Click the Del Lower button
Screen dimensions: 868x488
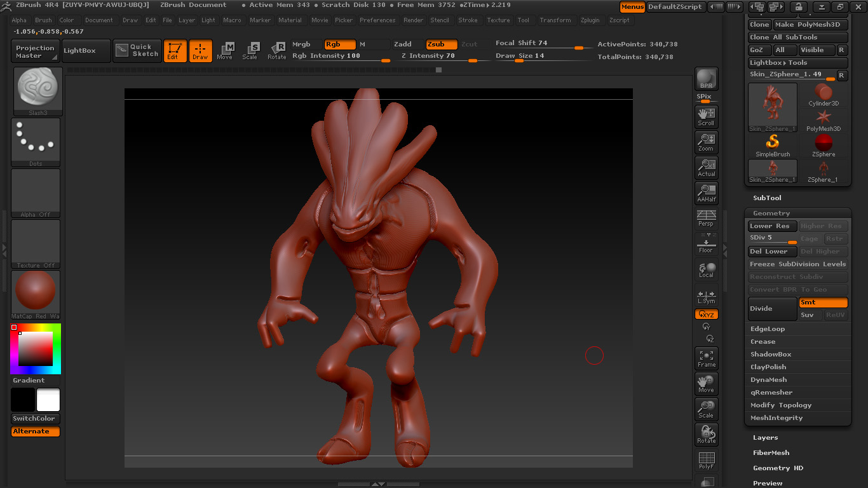773,252
